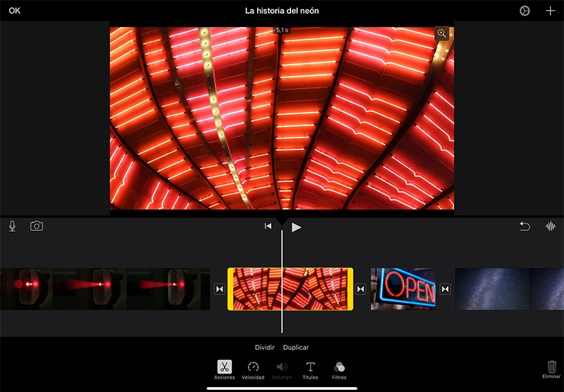
Task: Click the project title La historia del neón
Action: (282, 11)
